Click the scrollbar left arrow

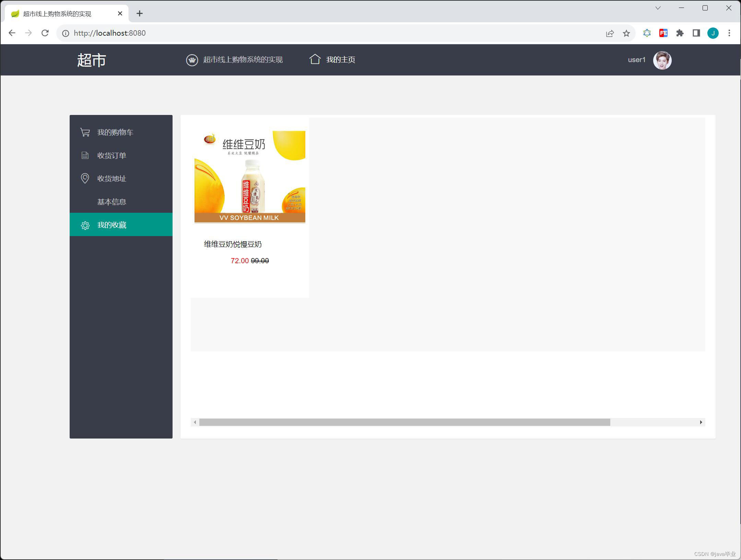coord(195,422)
